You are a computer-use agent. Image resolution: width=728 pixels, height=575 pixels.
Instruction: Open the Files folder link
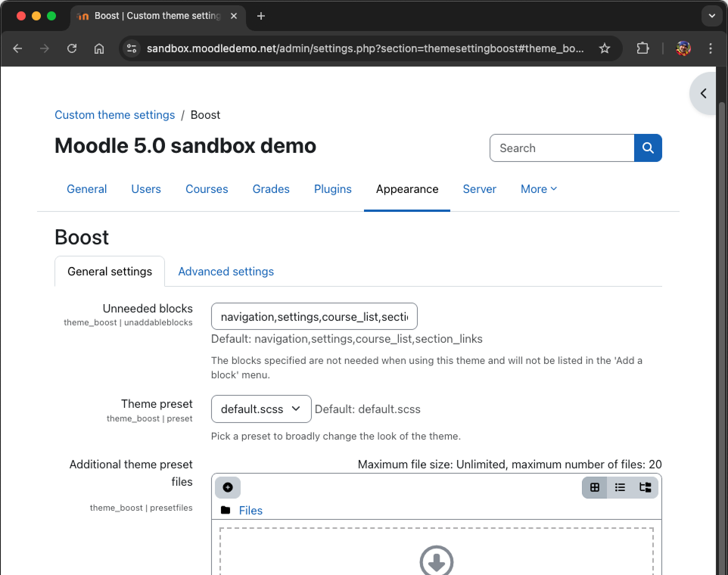[250, 511]
